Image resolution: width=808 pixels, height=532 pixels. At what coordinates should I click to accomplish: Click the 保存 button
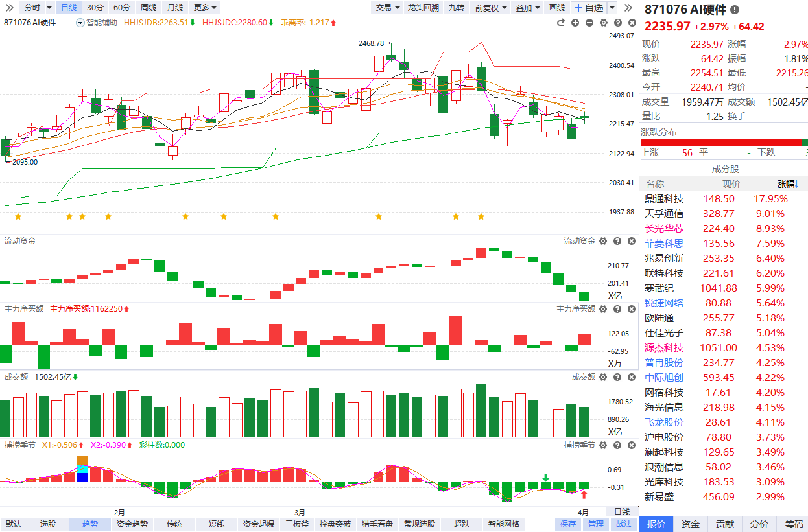coord(568,524)
